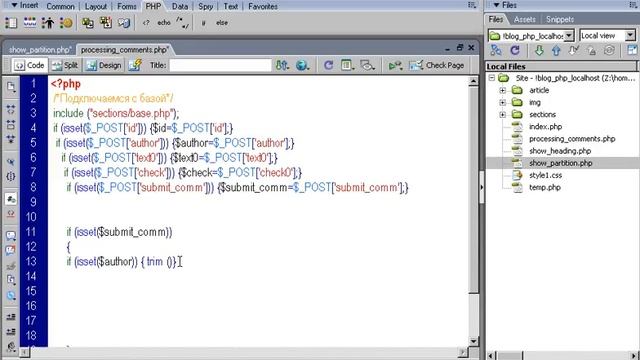Switch to Code view

point(29,65)
